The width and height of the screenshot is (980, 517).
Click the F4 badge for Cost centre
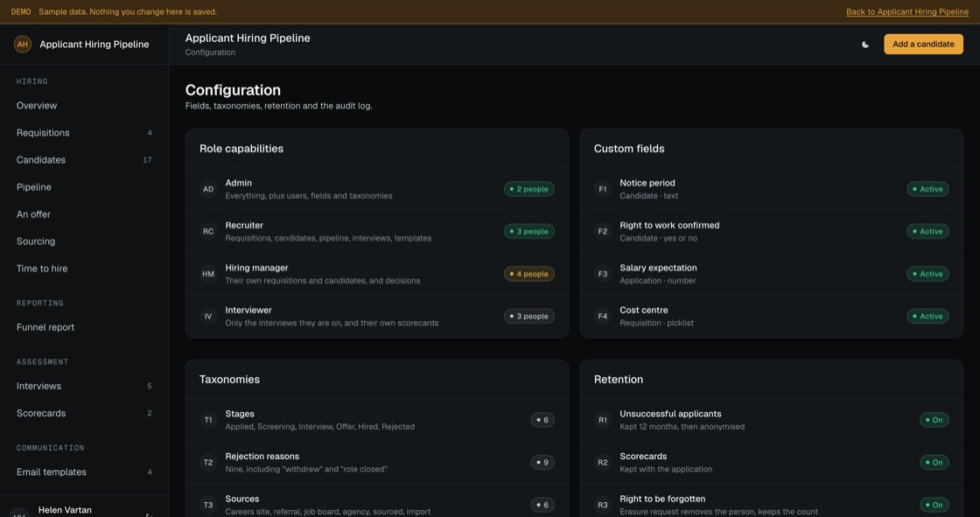tap(603, 317)
